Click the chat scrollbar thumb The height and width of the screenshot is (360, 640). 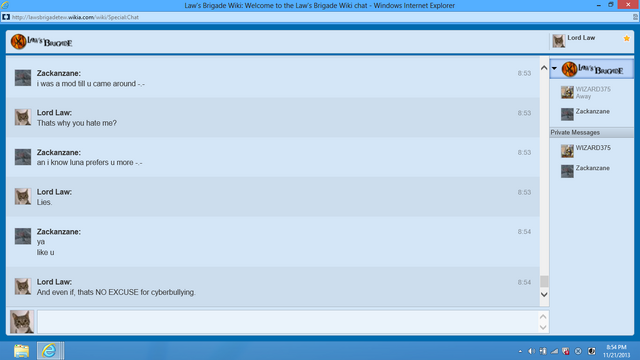(x=544, y=281)
